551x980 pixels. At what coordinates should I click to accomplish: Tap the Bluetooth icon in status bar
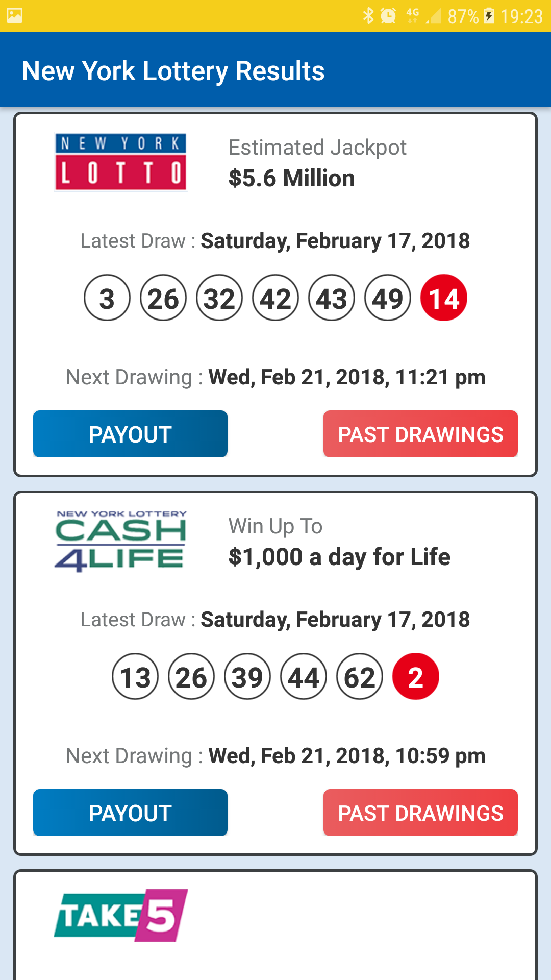pyautogui.click(x=368, y=16)
